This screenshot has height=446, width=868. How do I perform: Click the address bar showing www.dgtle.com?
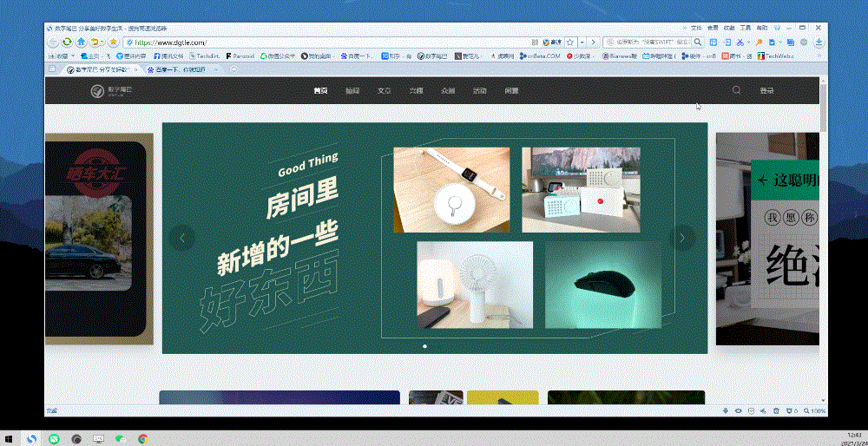coord(326,42)
